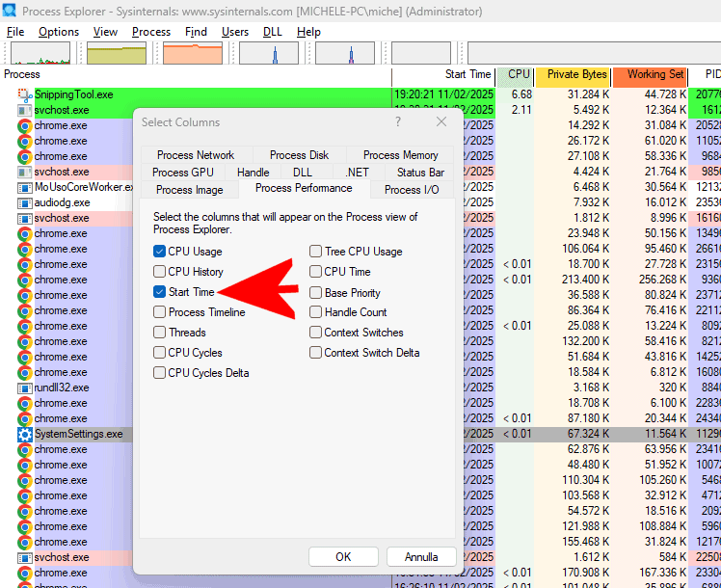Enable the CPU Cycles checkbox
Screen dimensions: 721x588
(159, 352)
